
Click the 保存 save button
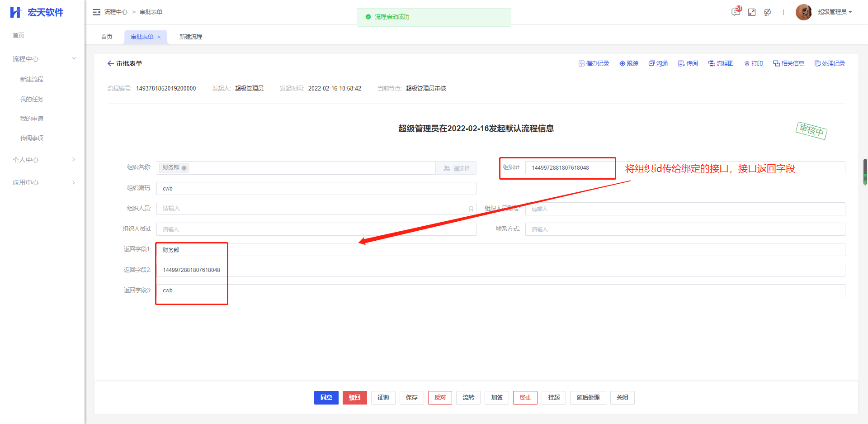coord(412,398)
